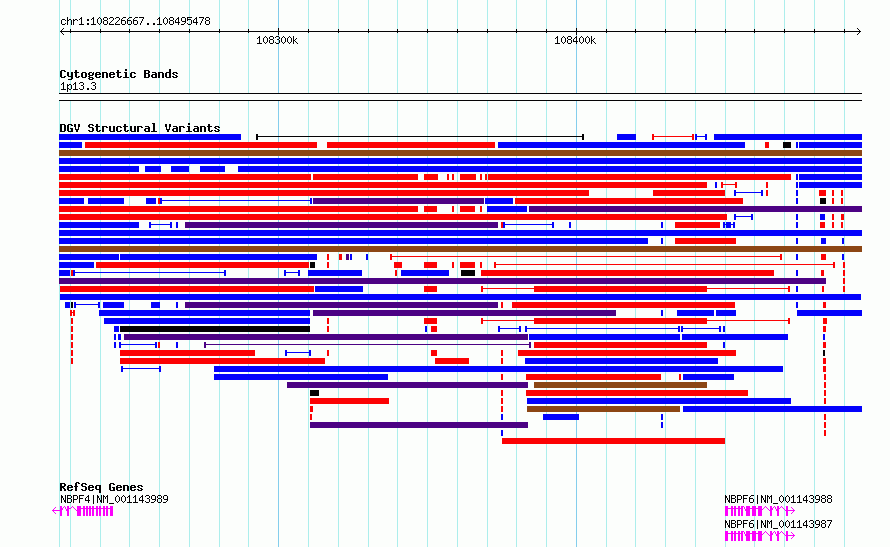The image size is (890, 547).
Task: Select the thin black-line variant in top row
Action: [x=420, y=137]
